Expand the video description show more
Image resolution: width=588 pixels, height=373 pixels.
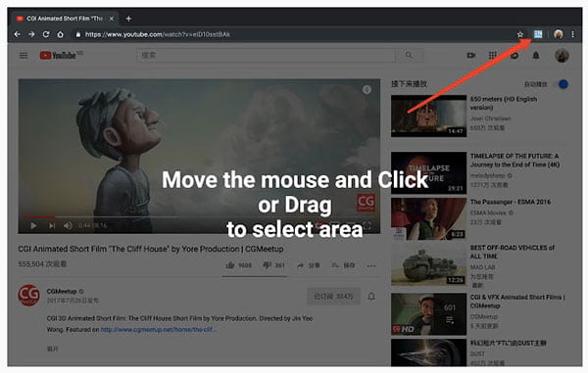coord(53,349)
